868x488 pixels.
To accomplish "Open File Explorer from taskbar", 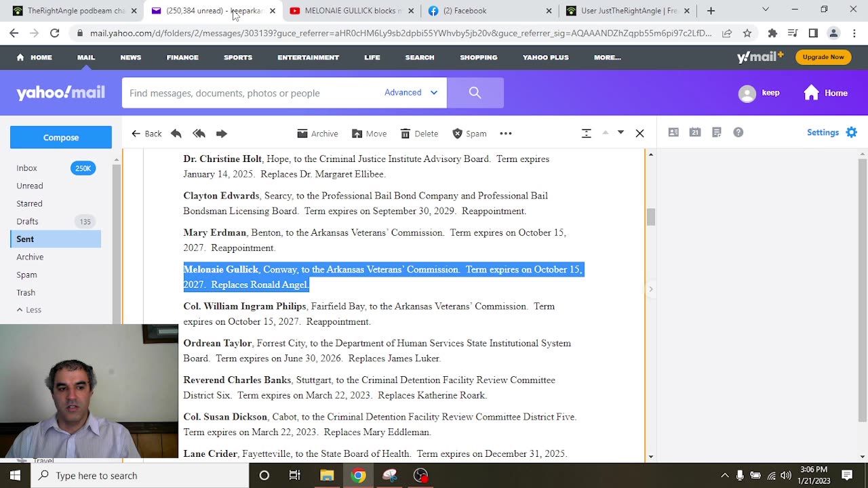I will pos(327,475).
